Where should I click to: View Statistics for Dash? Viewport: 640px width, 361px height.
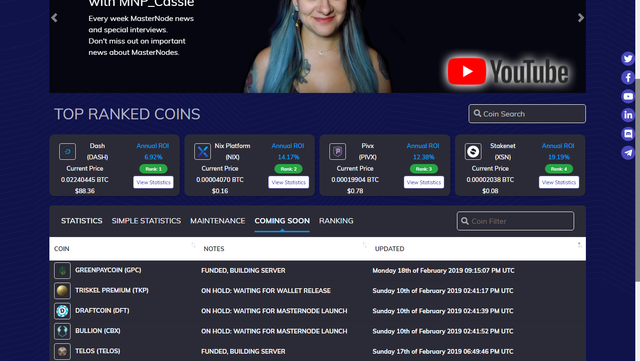[x=153, y=182]
